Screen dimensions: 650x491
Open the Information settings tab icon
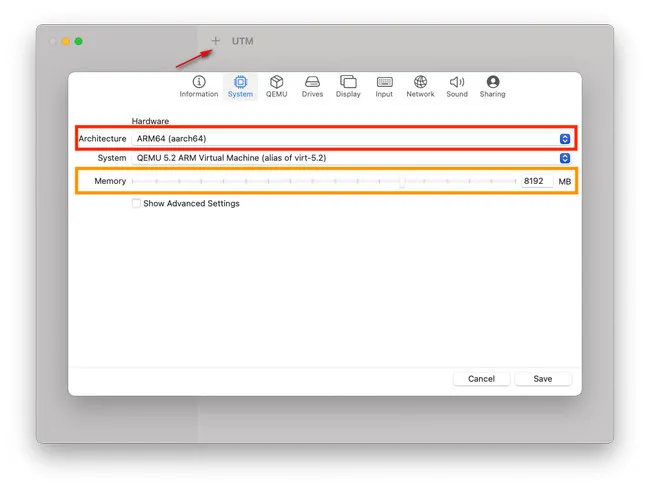tap(198, 82)
